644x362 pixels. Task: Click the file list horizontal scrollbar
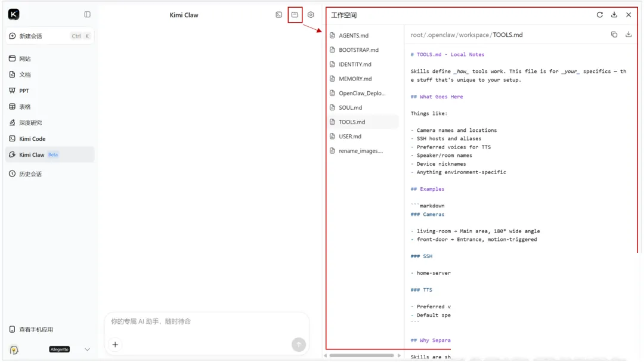click(x=361, y=356)
